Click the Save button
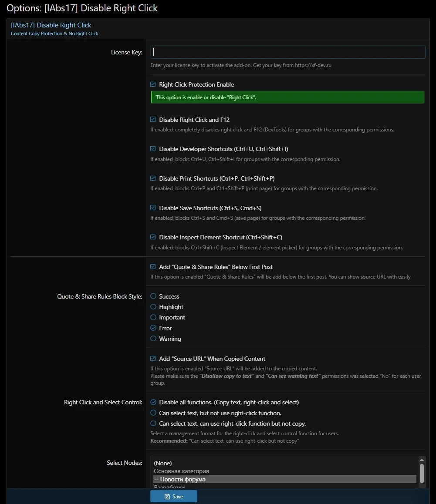The image size is (436, 504). coord(174,496)
